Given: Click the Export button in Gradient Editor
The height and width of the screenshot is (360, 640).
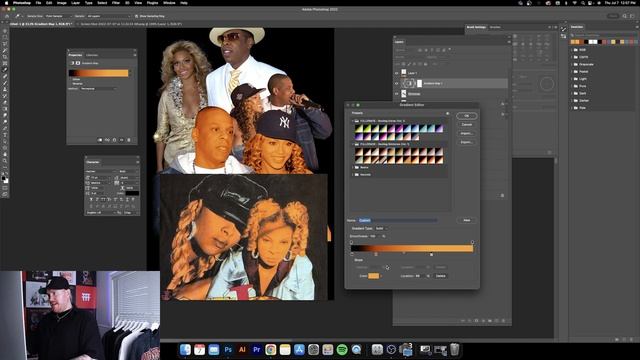Looking at the screenshot, I should coord(467,142).
